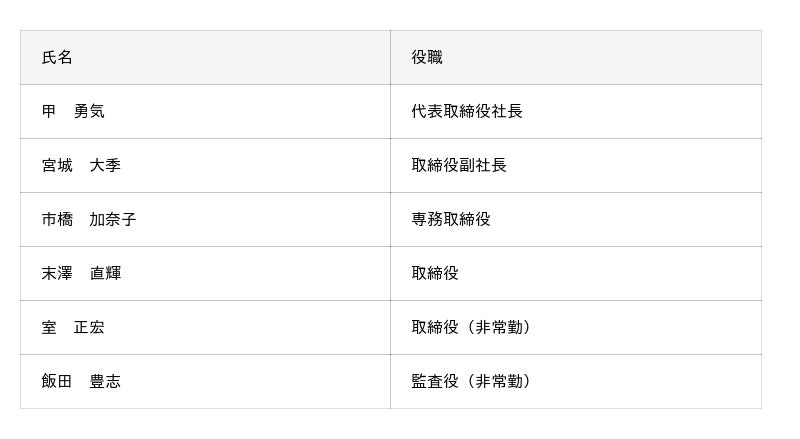Image resolution: width=800 pixels, height=439 pixels.
Task: Click the surname 末澤
Action: (57, 274)
